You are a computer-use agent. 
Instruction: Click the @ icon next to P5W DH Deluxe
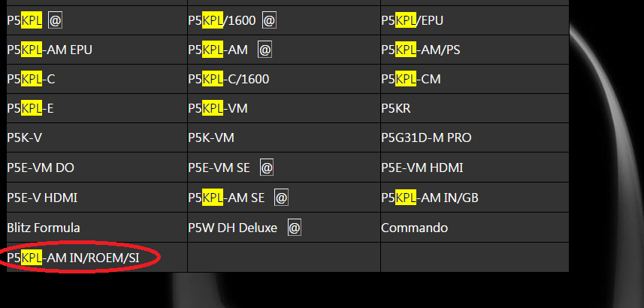point(295,227)
